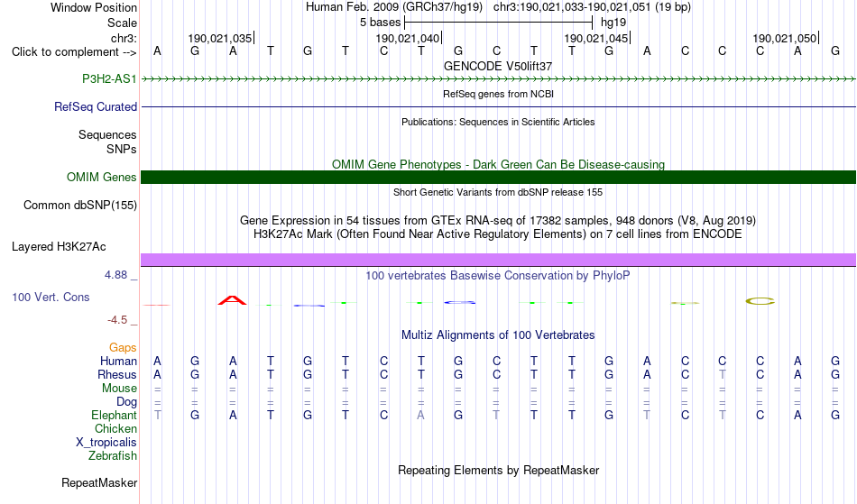This screenshot has width=857, height=504.
Task: Click the hg19 label beside the scale bar
Action: [x=613, y=23]
